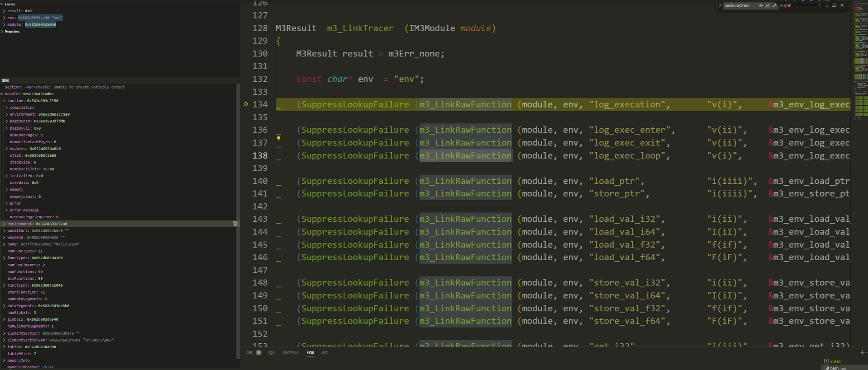This screenshot has width=868, height=370.
Task: Go to previous find match arrow
Action: click(x=819, y=5)
